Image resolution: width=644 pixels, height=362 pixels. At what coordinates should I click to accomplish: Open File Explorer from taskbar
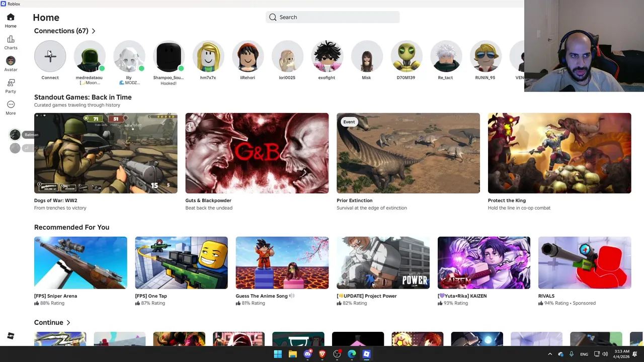[x=292, y=354]
